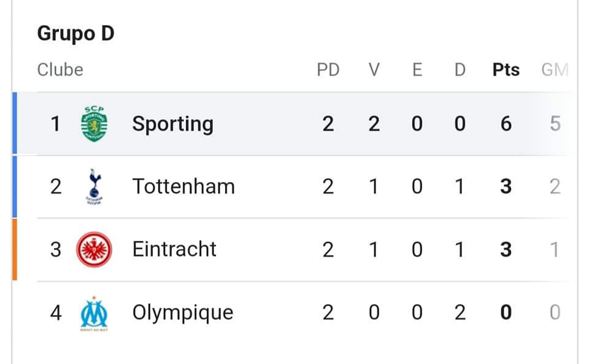Open the Tottenham team name
Image resolution: width=589 pixels, height=364 pixels.
pyautogui.click(x=183, y=186)
